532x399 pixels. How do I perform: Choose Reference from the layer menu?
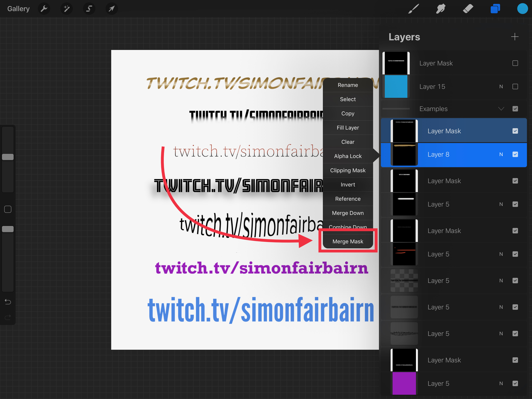pos(348,199)
